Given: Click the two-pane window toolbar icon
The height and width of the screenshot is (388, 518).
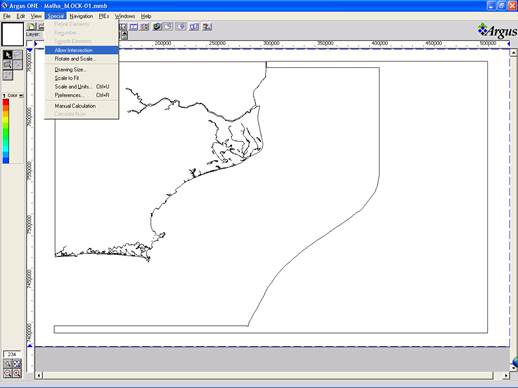Looking at the screenshot, I should (x=134, y=27).
